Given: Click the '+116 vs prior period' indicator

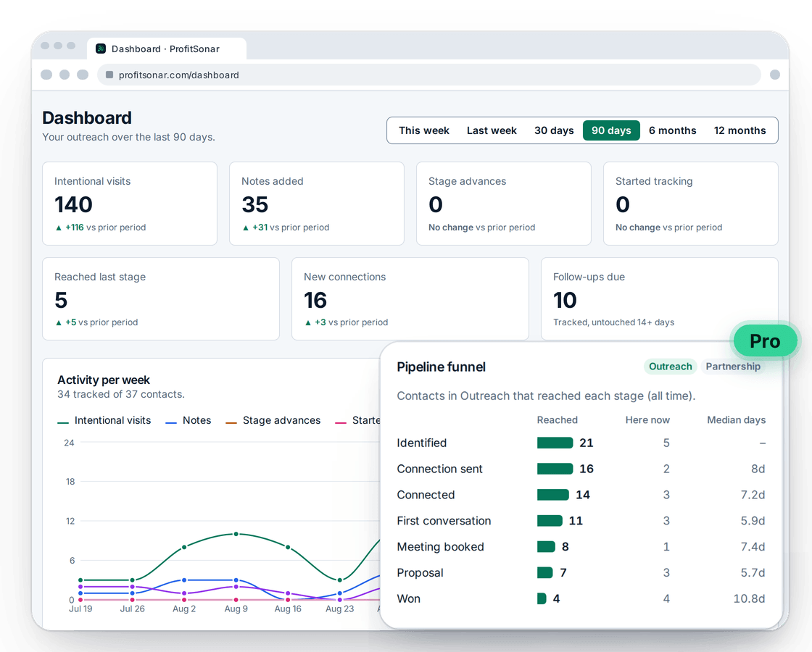Looking at the screenshot, I should (x=101, y=227).
